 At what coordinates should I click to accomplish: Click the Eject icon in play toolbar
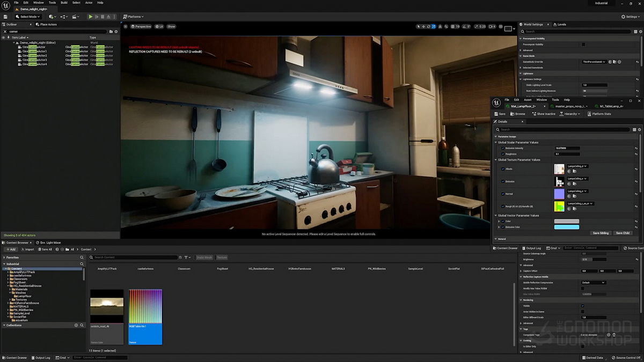(x=108, y=17)
